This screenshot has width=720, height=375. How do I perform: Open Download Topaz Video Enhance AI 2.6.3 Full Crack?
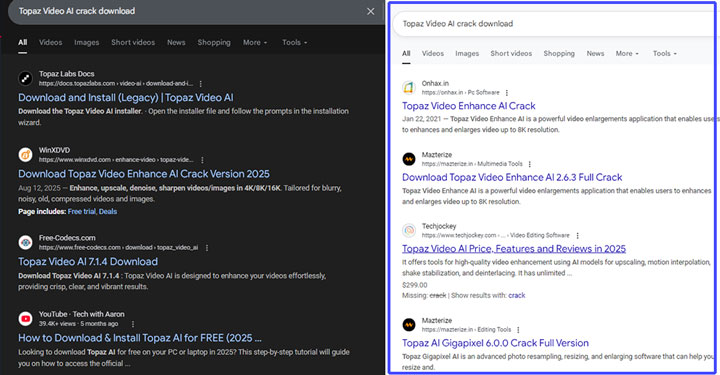(x=512, y=177)
